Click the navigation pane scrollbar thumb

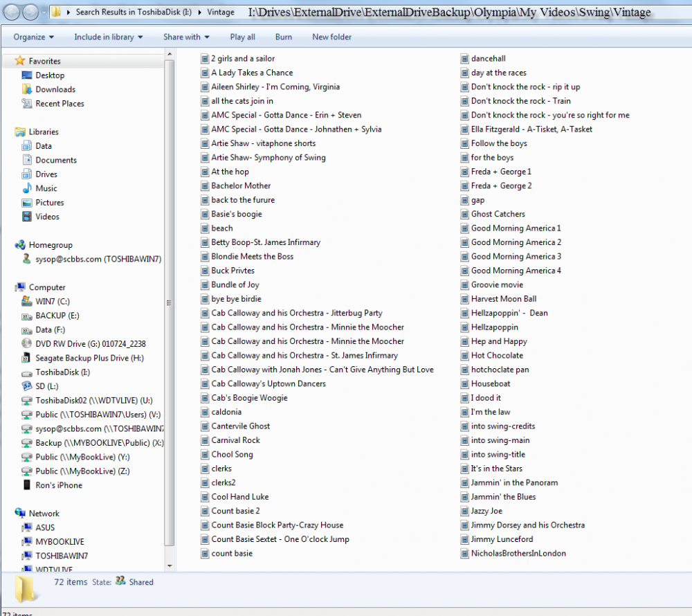tap(170, 302)
